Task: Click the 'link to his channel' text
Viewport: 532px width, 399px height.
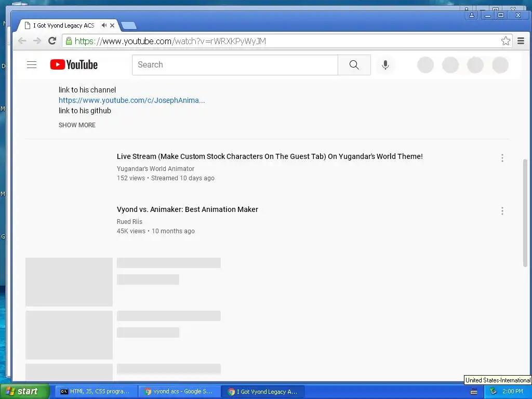Action: coord(87,90)
